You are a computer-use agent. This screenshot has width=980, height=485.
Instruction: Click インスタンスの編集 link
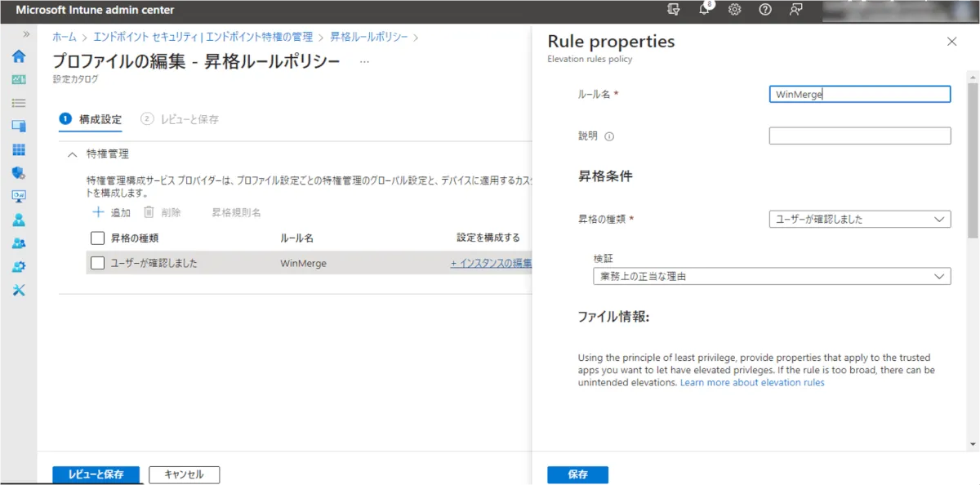[491, 263]
